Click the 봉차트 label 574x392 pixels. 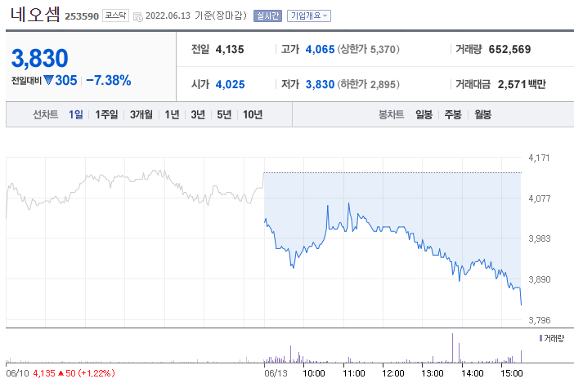pyautogui.click(x=391, y=114)
